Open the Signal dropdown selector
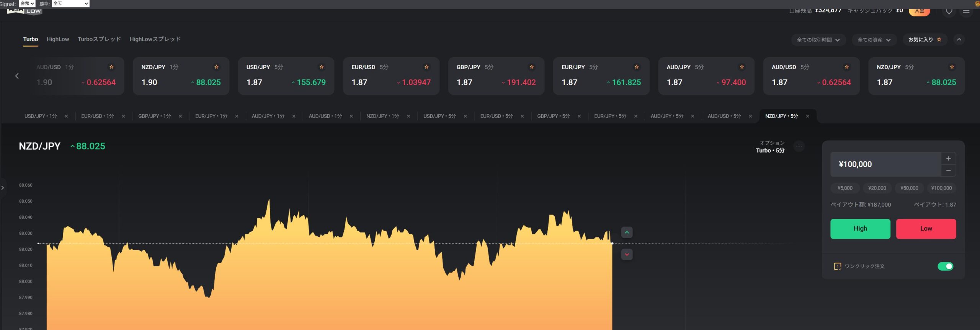This screenshot has width=980, height=330. tap(27, 3)
